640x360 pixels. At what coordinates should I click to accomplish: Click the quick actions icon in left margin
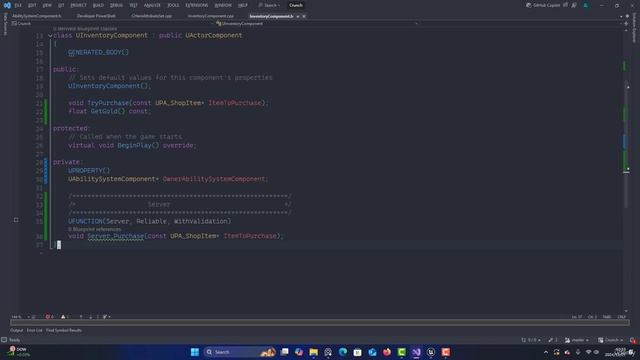pyautogui.click(x=16, y=220)
